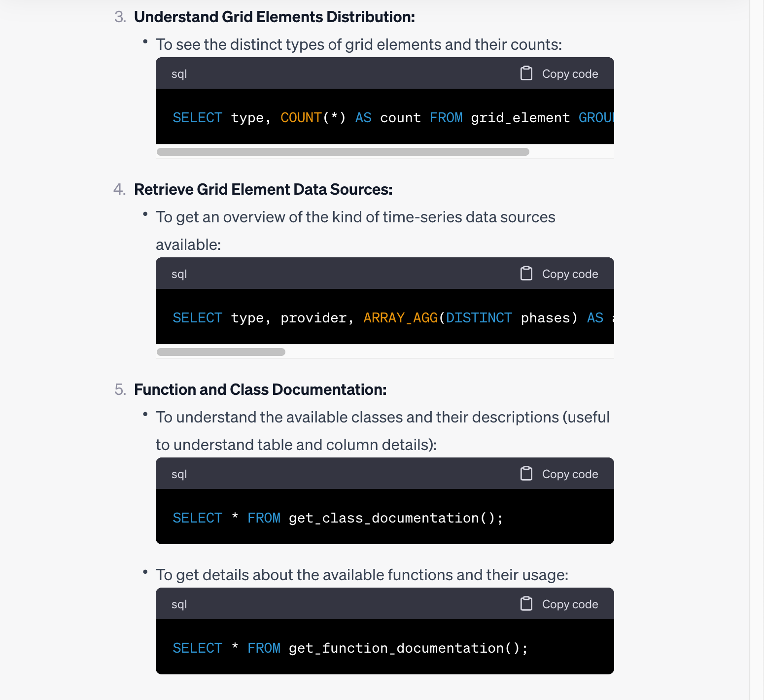Select the SELECT keyword in the first query

click(x=197, y=117)
